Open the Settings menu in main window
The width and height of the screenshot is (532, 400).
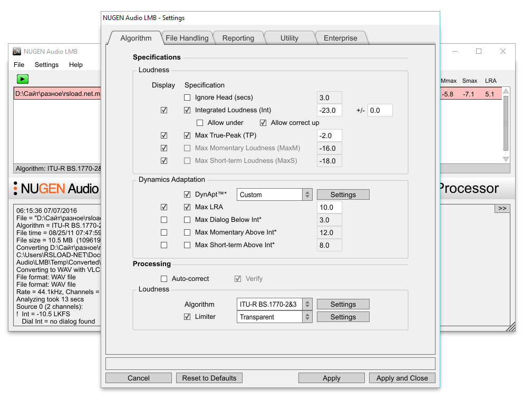coord(46,65)
